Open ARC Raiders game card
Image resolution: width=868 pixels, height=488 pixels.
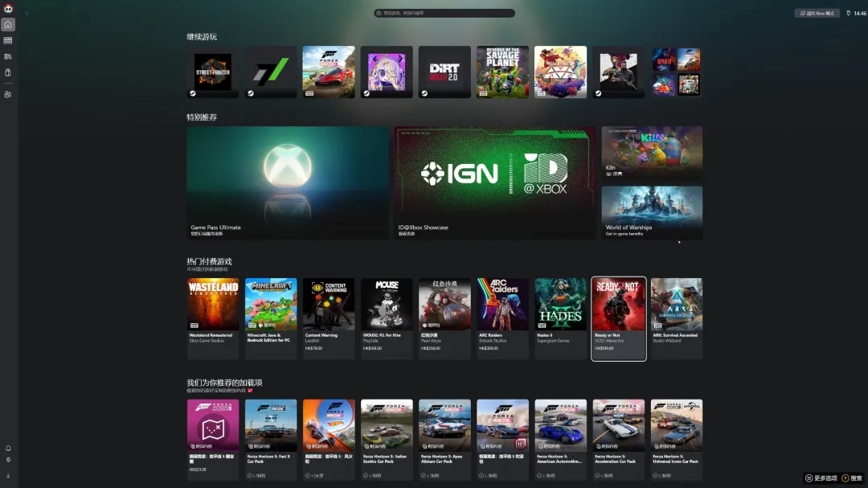pos(502,318)
